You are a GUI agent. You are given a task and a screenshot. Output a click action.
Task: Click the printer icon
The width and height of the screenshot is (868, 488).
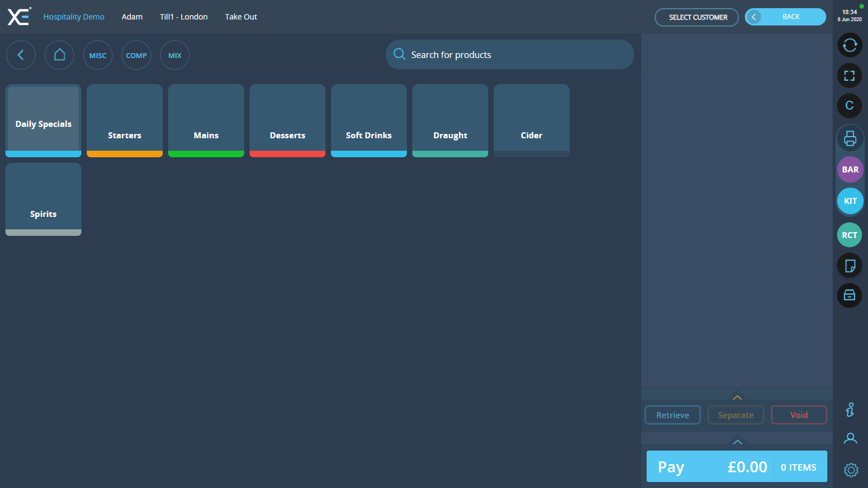tap(850, 139)
